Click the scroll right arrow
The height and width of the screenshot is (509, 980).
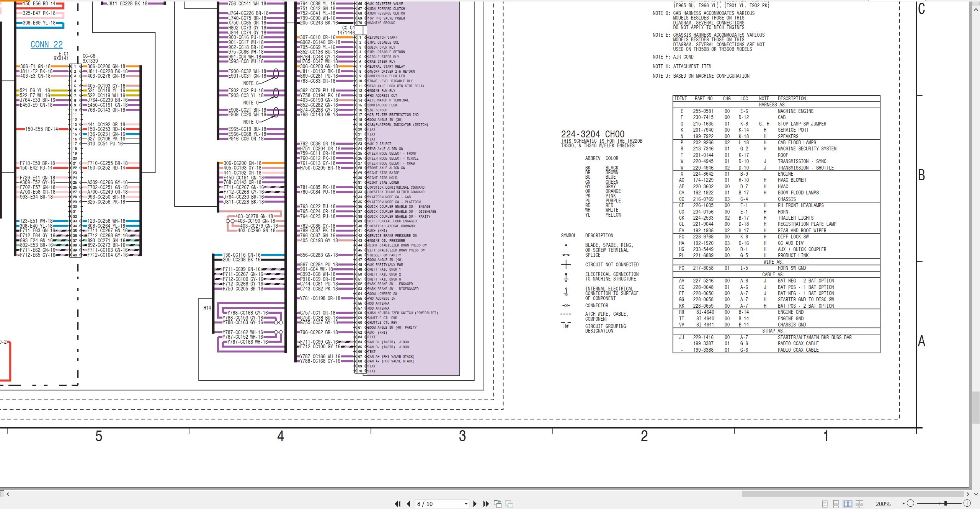968,494
